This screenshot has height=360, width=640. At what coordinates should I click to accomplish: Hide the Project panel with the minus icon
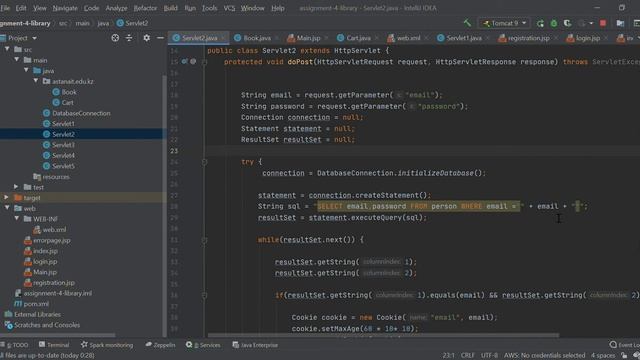(x=160, y=38)
